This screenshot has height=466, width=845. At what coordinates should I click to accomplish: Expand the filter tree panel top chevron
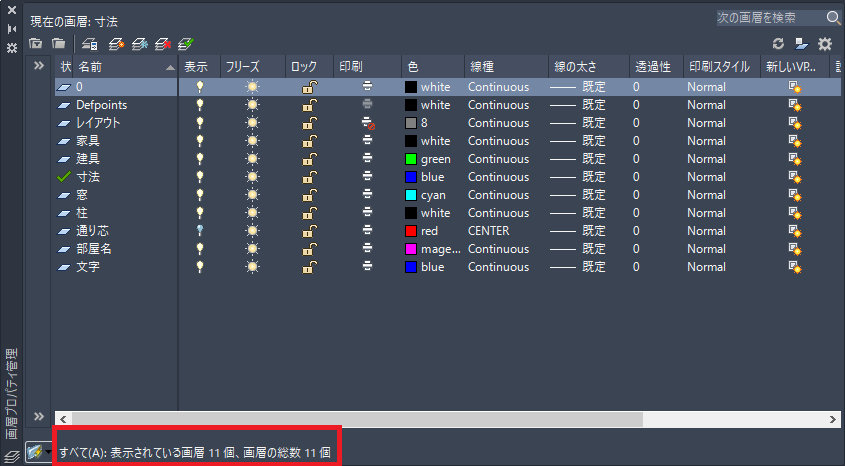[39, 66]
